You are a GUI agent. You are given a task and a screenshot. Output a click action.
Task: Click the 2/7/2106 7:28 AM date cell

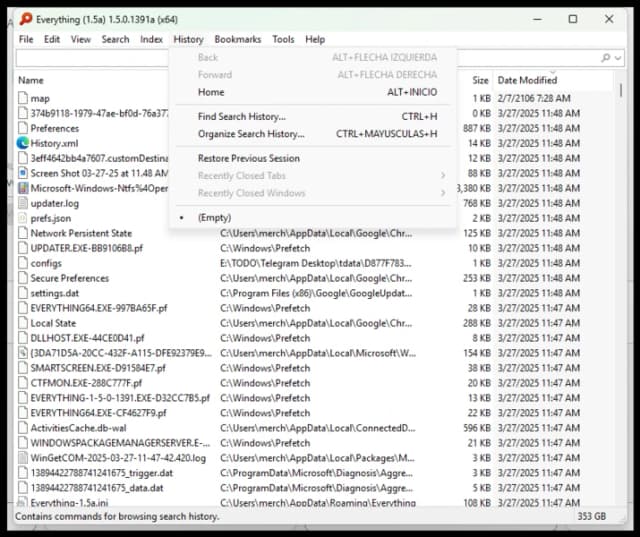(x=534, y=98)
